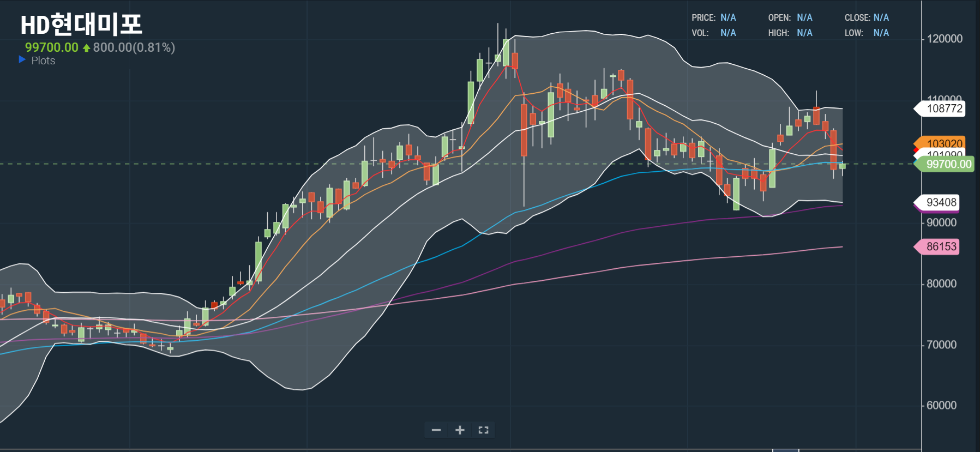Click the HIGH N/A readout

coord(790,33)
